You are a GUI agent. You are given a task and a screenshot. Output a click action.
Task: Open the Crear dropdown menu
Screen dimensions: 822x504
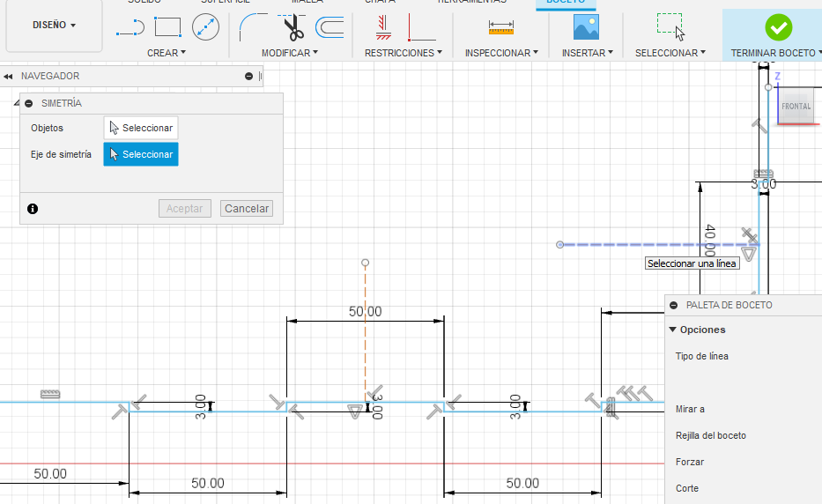coord(167,53)
